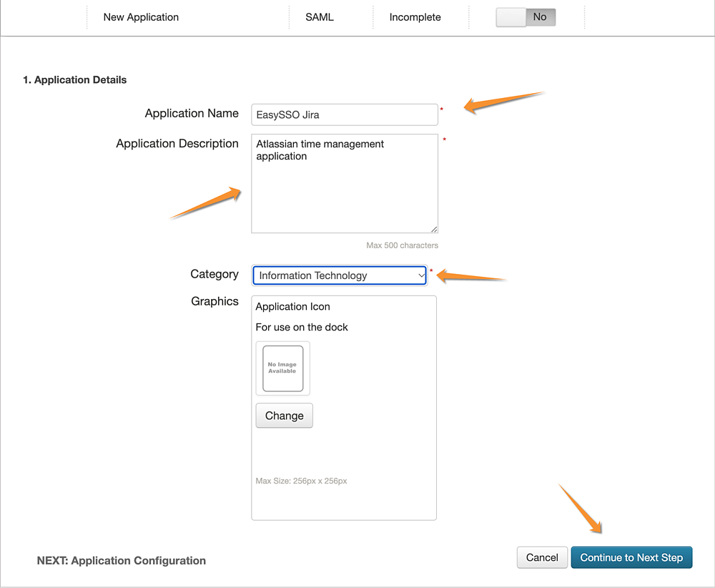
Task: Click the "Max 500 characters" hint
Action: (402, 245)
